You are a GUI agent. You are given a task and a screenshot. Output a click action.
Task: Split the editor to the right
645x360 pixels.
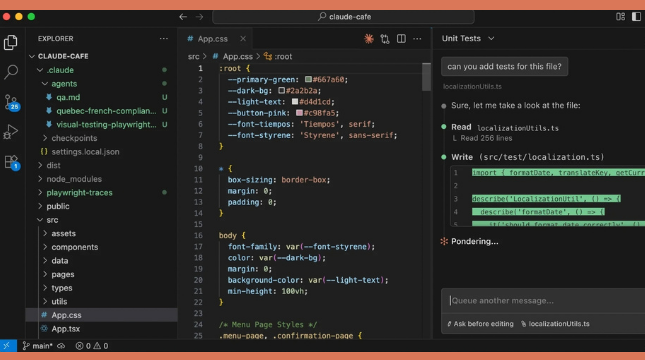(x=401, y=39)
